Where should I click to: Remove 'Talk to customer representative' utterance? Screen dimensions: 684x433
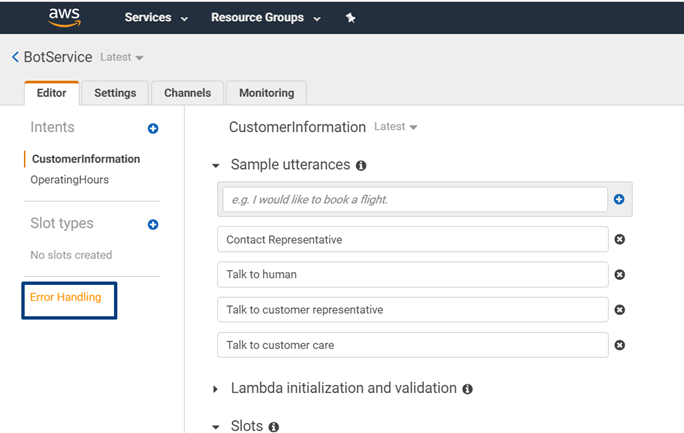[619, 310]
